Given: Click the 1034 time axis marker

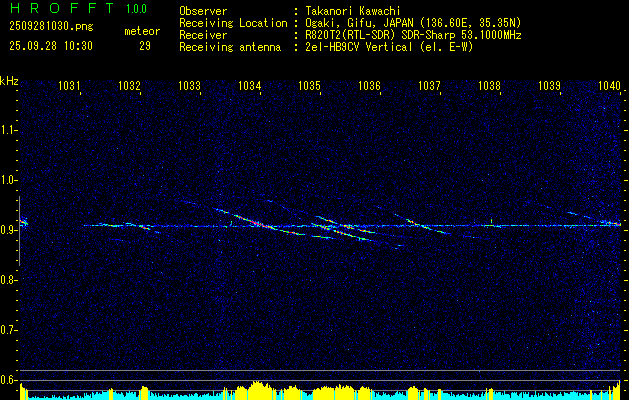Looking at the screenshot, I should click(250, 85).
